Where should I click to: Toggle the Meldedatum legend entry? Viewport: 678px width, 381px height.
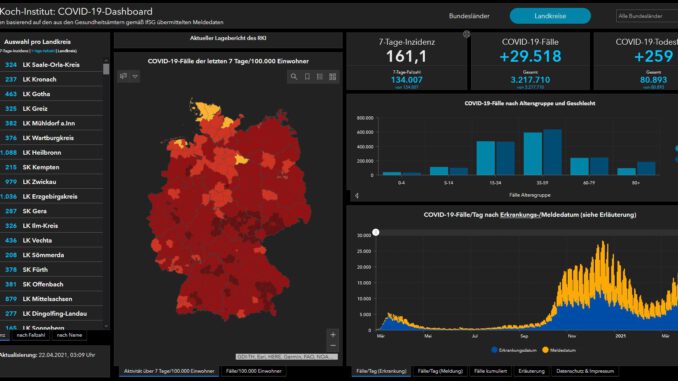click(559, 350)
